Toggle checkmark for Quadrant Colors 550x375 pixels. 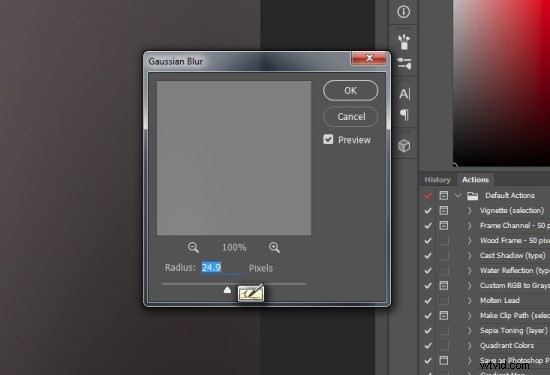[428, 346]
